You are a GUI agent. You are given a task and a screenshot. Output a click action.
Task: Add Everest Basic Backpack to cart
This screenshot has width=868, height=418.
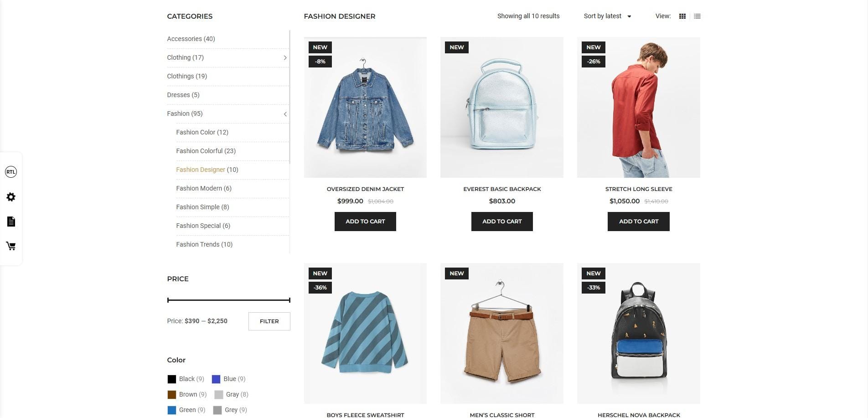click(502, 222)
